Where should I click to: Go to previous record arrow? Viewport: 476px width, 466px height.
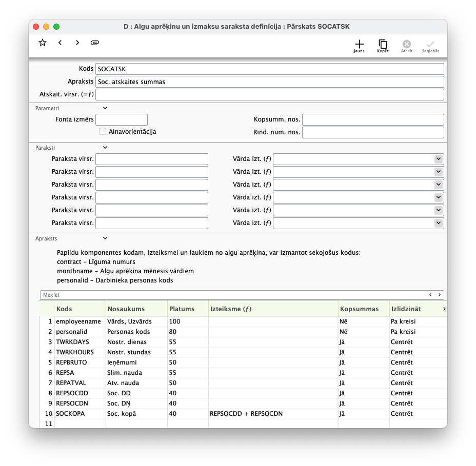click(60, 43)
